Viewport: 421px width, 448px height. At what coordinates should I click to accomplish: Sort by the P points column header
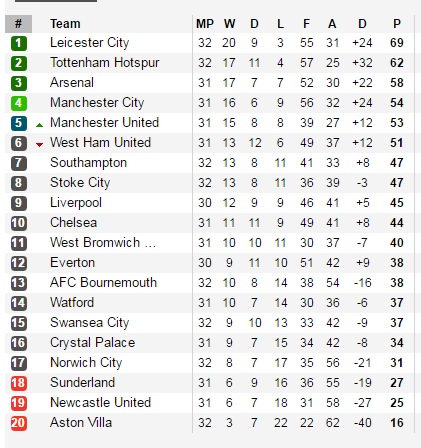point(397,24)
